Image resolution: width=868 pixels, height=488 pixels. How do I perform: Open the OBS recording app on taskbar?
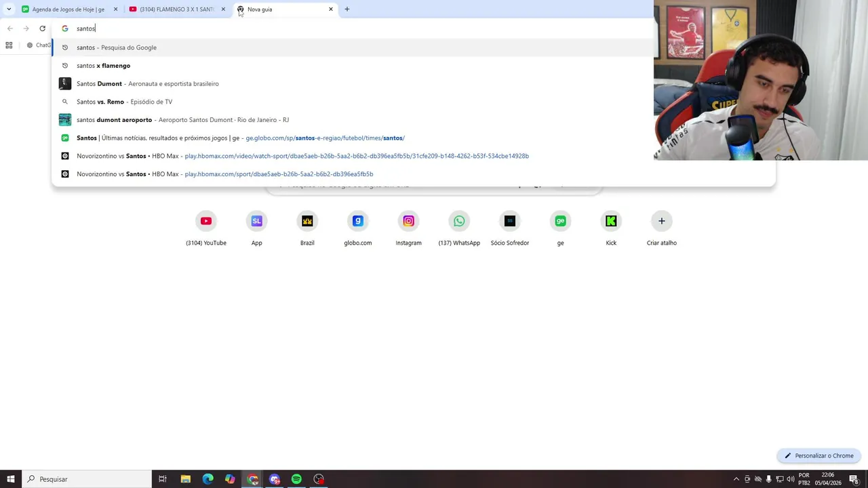tap(319, 479)
